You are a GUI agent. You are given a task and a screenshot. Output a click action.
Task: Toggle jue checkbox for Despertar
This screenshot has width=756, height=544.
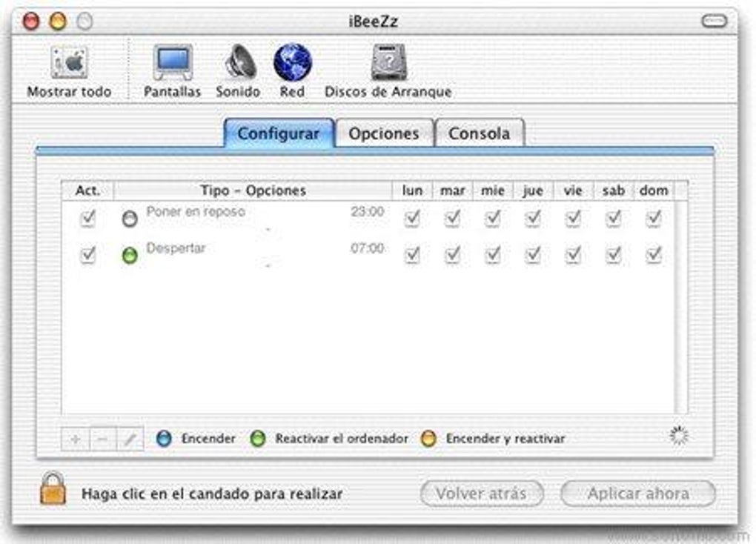tap(533, 254)
